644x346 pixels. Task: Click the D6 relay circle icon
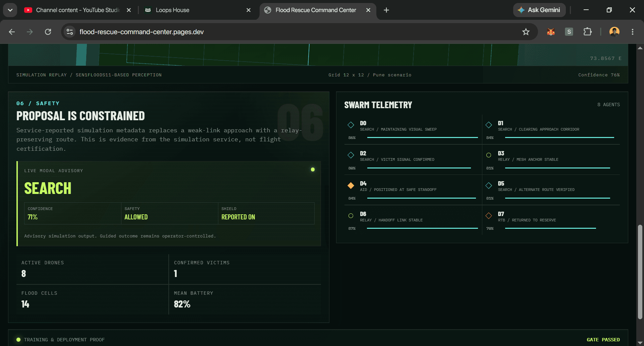pyautogui.click(x=351, y=216)
